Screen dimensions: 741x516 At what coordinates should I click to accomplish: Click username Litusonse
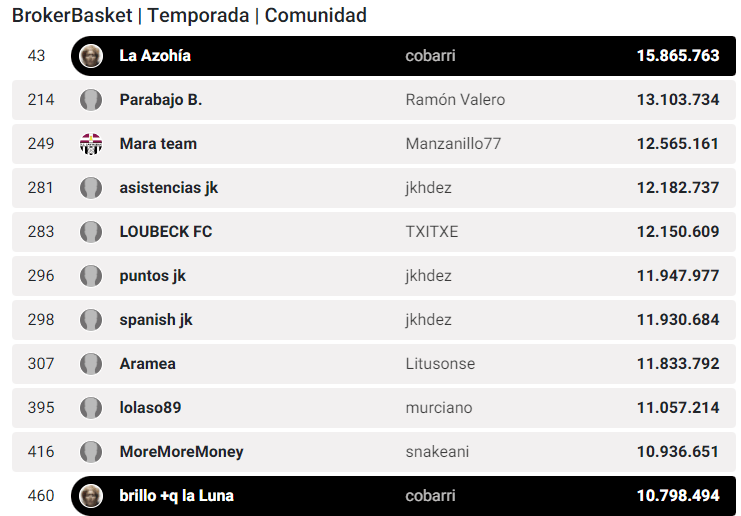coord(440,364)
